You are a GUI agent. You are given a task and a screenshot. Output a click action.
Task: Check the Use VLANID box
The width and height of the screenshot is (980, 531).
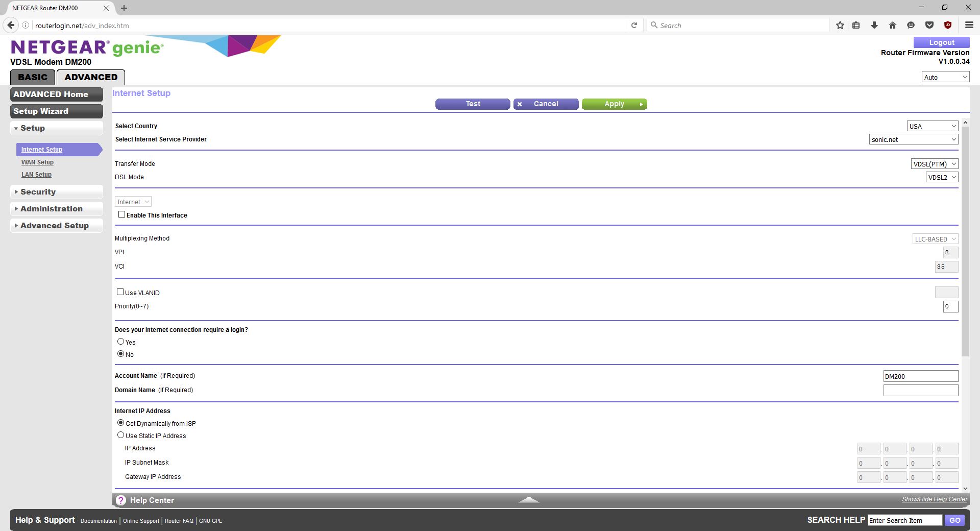120,292
